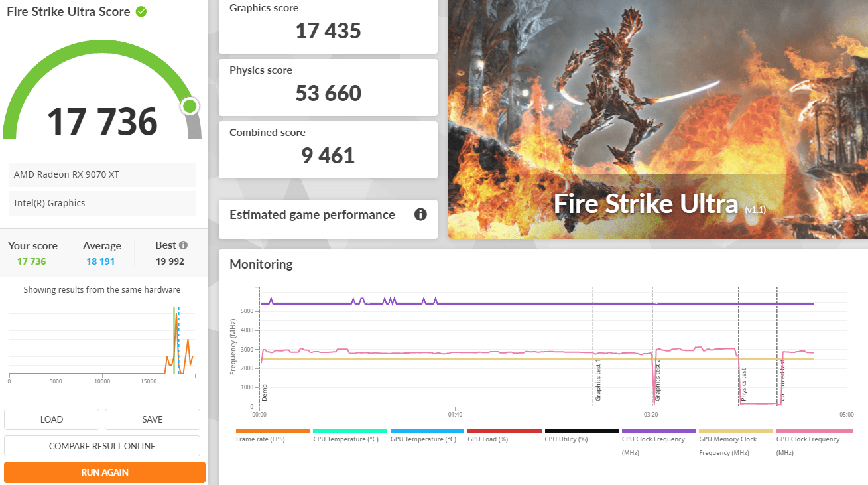Click the Graphics test 1 chart marker

click(x=598, y=380)
